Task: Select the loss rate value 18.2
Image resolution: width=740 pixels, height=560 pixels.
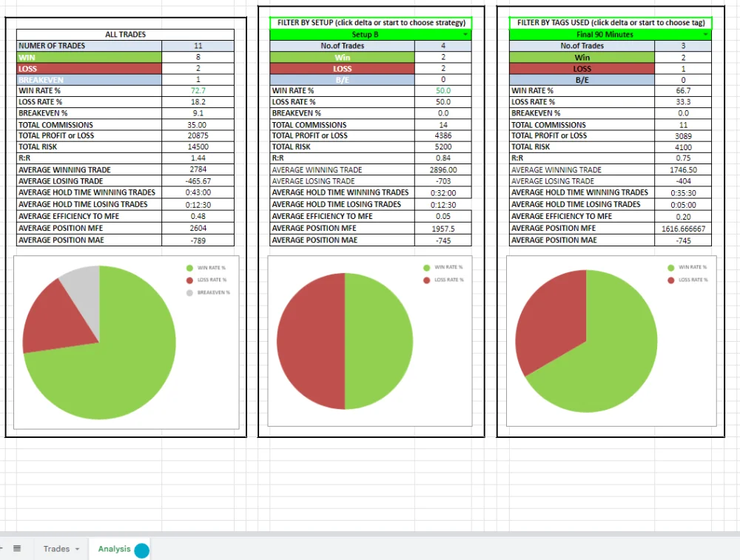Action: coord(198,102)
